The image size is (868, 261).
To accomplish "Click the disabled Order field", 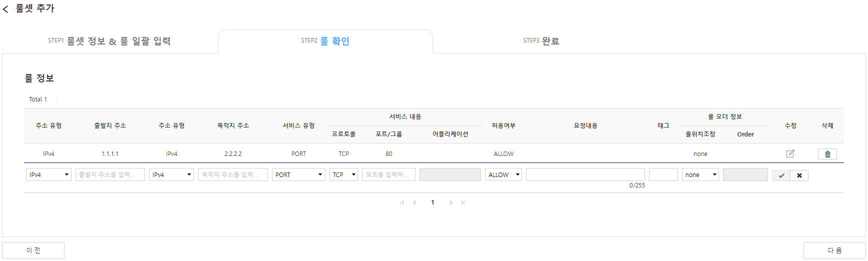I will coord(745,174).
